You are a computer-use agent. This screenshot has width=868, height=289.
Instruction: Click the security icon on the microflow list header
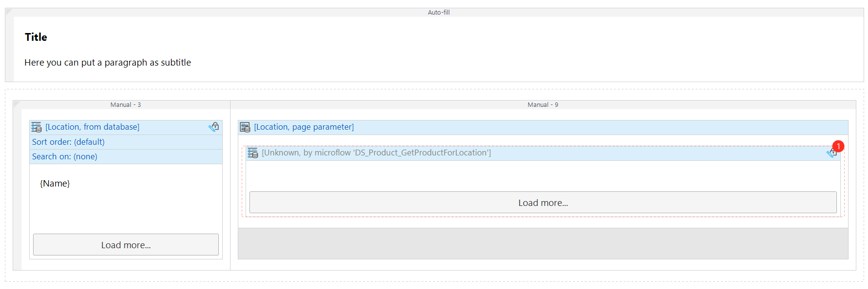[x=832, y=153]
